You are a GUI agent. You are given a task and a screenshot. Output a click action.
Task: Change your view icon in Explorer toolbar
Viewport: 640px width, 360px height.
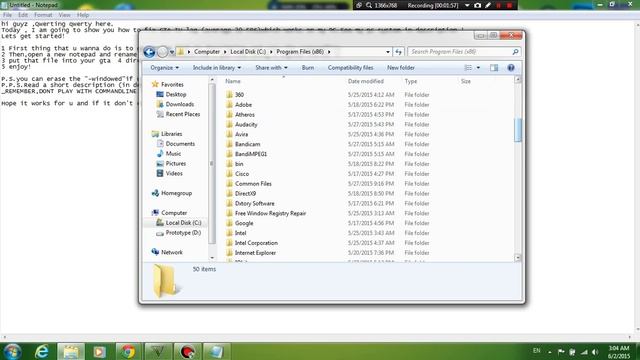pos(468,68)
